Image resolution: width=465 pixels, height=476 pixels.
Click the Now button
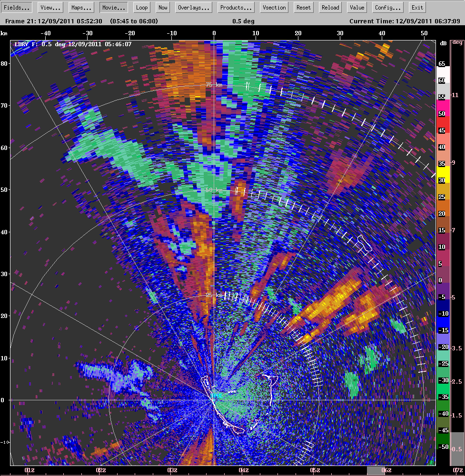[x=163, y=8]
